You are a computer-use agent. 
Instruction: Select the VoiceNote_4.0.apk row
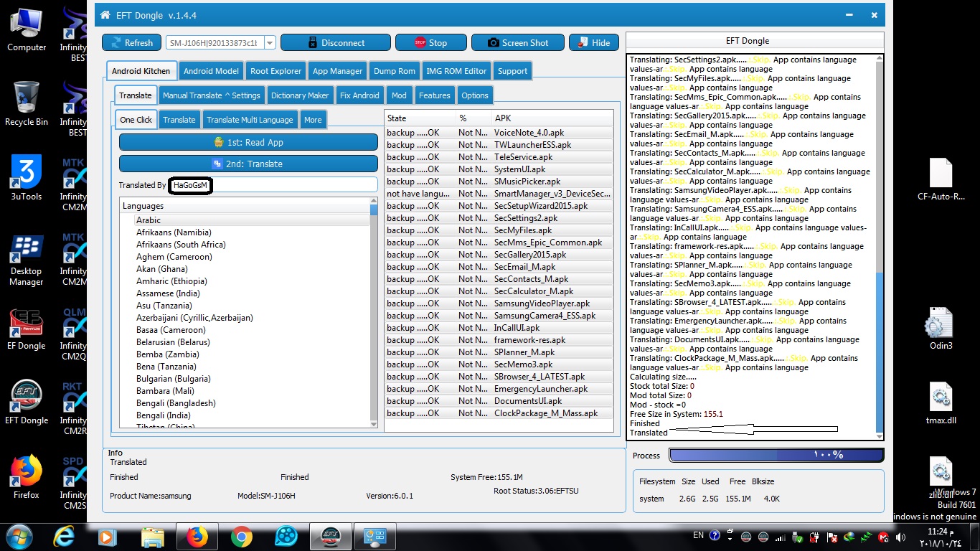tap(499, 133)
